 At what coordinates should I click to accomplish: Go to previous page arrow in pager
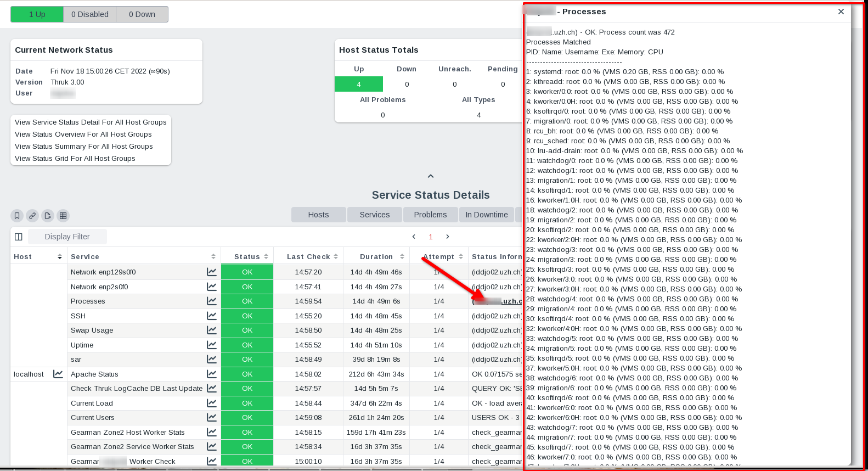point(414,237)
